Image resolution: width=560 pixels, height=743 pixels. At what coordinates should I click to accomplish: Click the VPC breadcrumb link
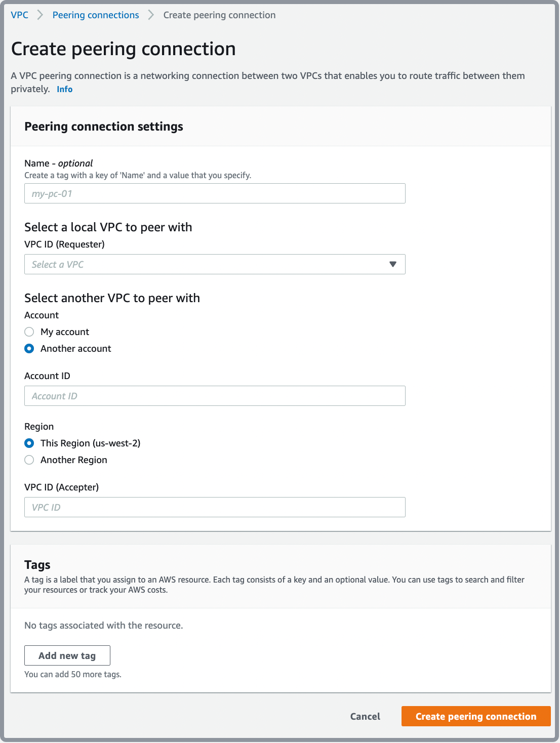pyautogui.click(x=20, y=15)
